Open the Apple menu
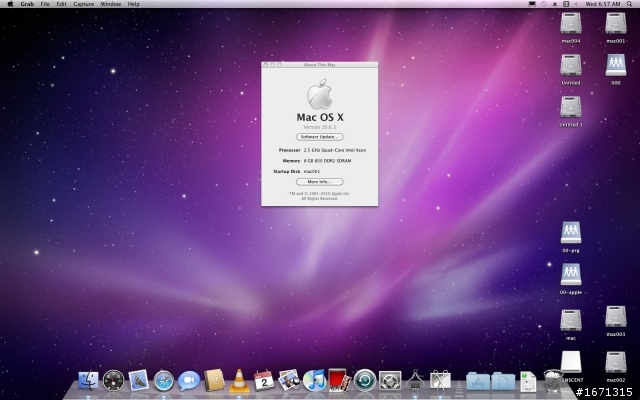 coord(10,4)
